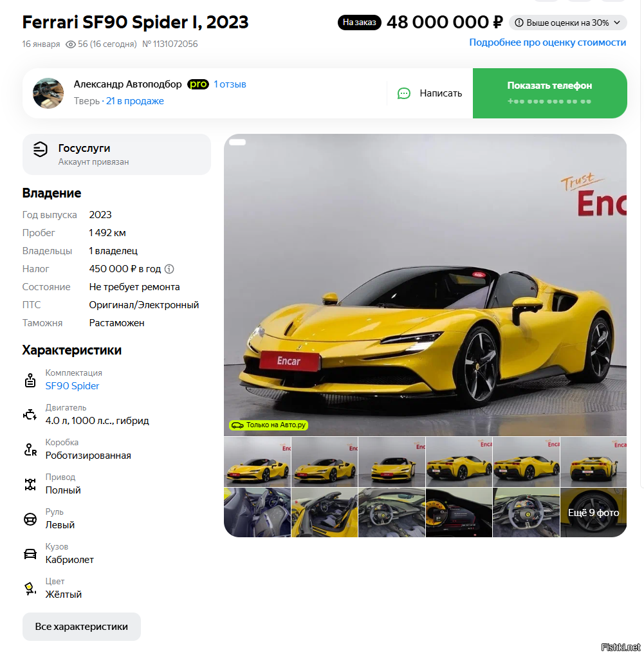Click the tax info circle icon
The image size is (644, 655).
point(169,269)
